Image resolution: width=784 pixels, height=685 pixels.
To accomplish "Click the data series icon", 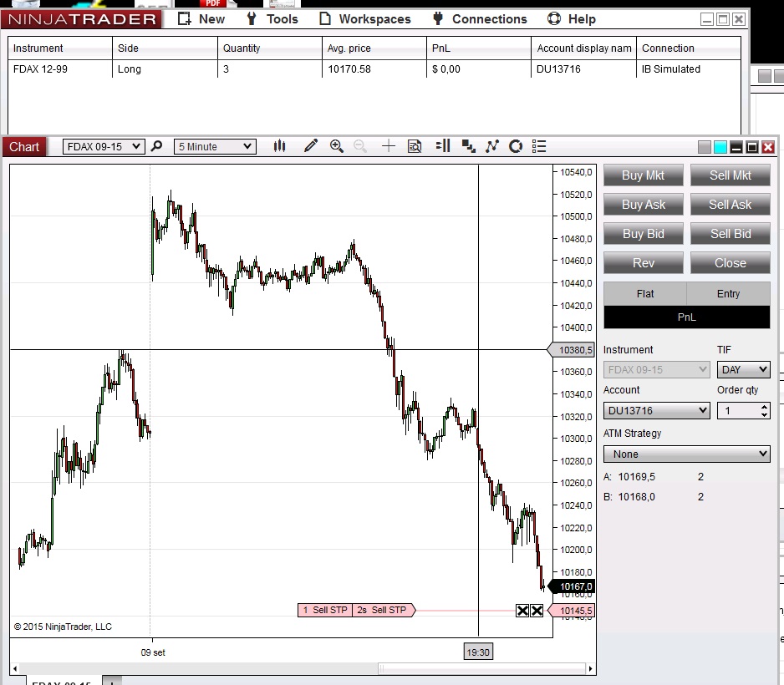I will click(x=469, y=146).
